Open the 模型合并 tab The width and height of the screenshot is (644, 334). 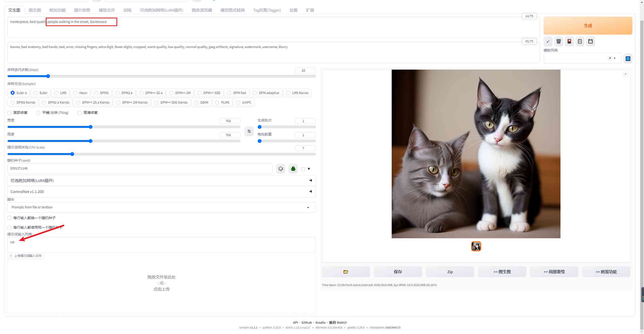pyautogui.click(x=107, y=10)
